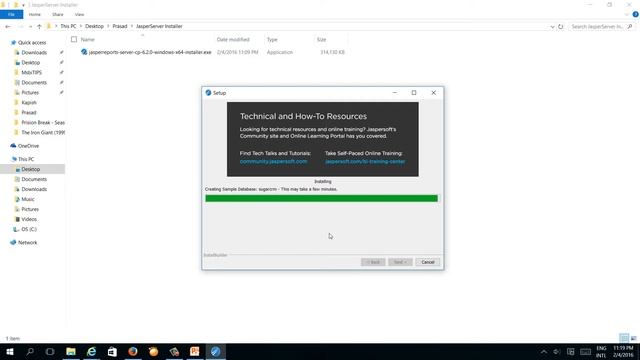Select the jasperreports-server installer exe file

pyautogui.click(x=150, y=52)
